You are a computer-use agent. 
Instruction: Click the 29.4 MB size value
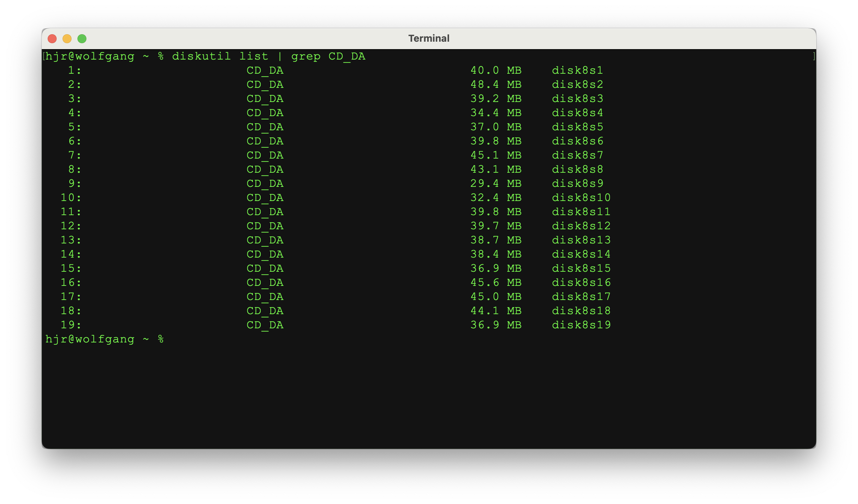coord(496,183)
